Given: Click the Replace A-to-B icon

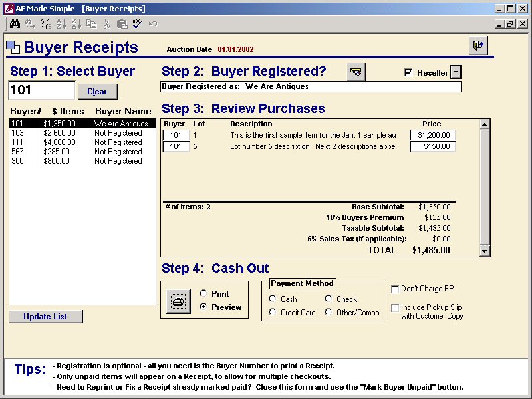Looking at the screenshot, I should click(x=45, y=24).
